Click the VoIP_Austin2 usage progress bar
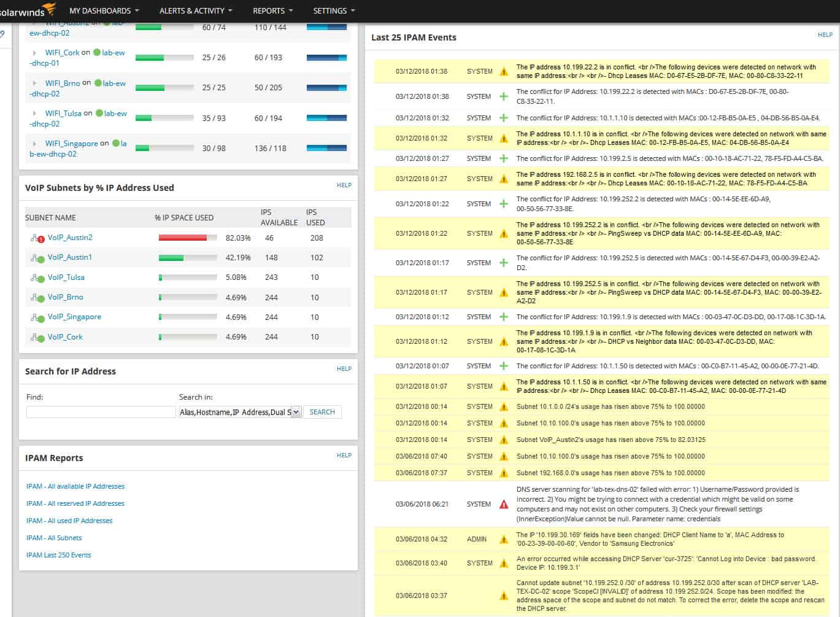The width and height of the screenshot is (840, 617). [x=187, y=237]
